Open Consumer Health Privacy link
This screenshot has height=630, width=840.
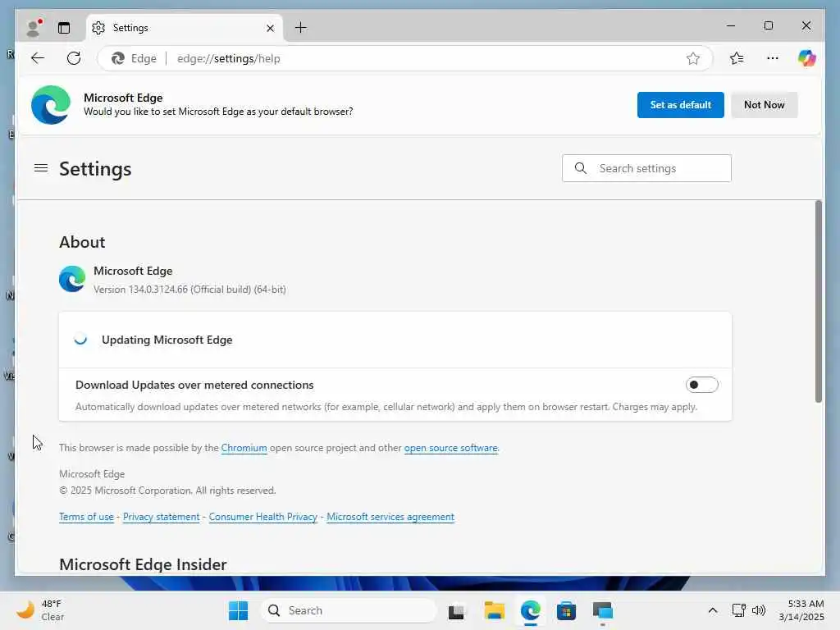pos(263,517)
